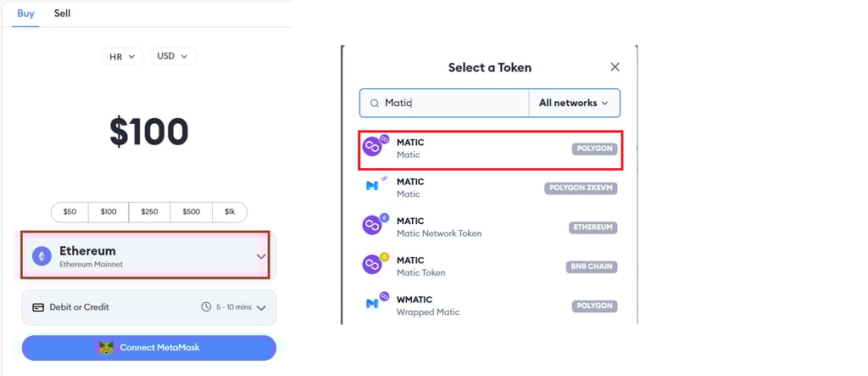Click the token search field containing Matic
The image size is (868, 376).
[x=444, y=104]
